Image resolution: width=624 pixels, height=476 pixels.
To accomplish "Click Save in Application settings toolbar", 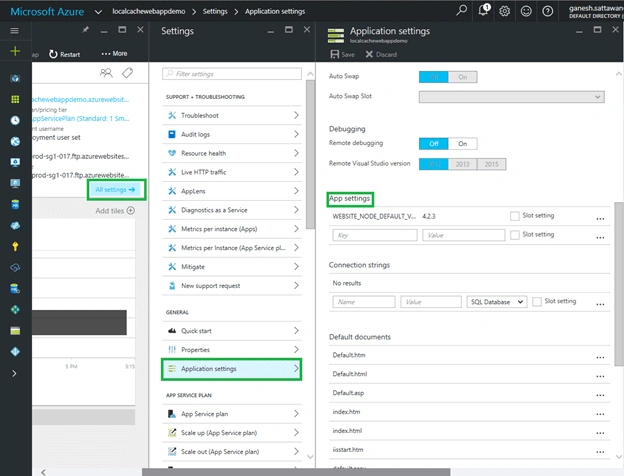I will coord(342,55).
